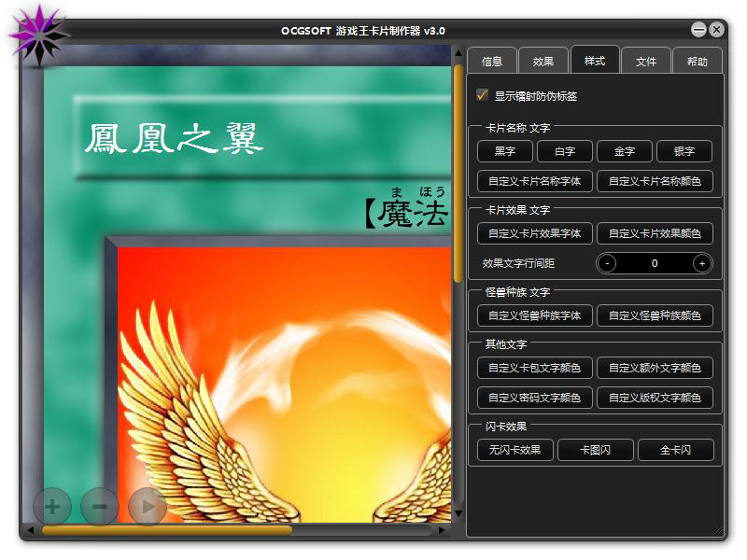
Task: Uncheck 显示镭射防伪标签 checkbox
Action: click(x=482, y=95)
